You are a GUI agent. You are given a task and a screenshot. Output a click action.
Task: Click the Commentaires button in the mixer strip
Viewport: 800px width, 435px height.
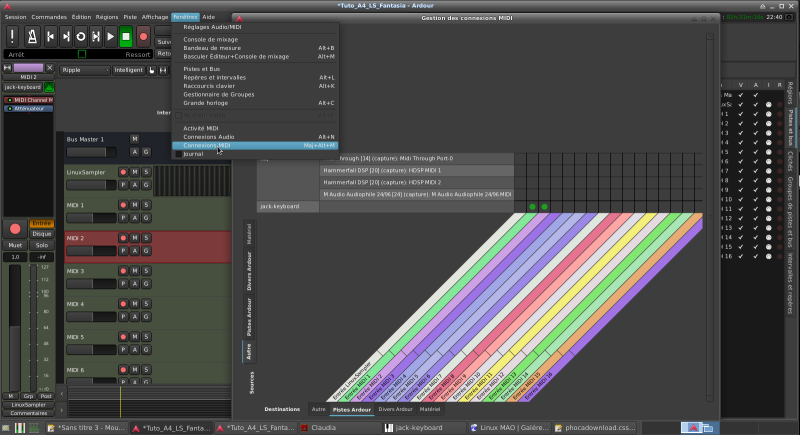click(x=30, y=413)
